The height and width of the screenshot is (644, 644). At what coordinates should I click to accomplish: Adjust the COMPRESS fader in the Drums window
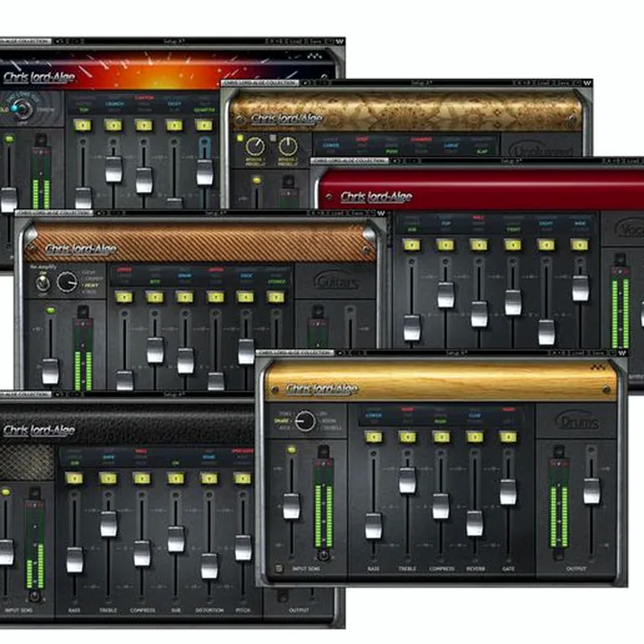coord(441,506)
